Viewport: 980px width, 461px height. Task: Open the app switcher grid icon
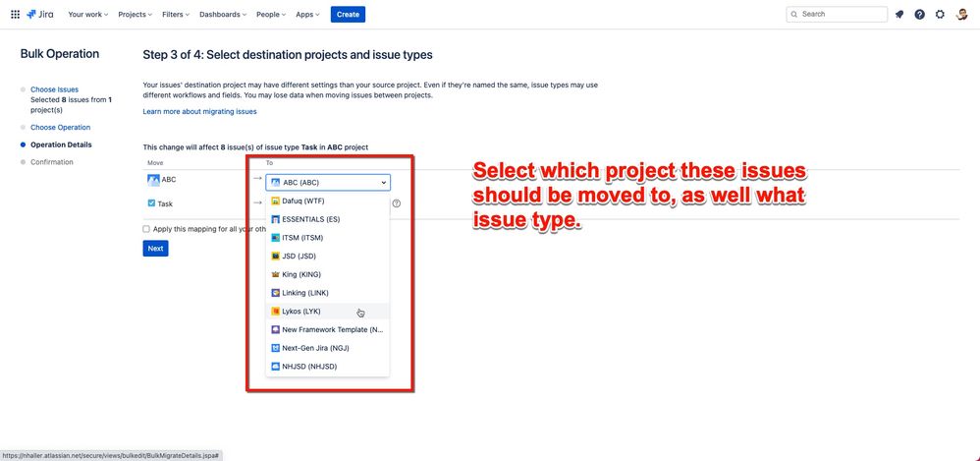[15, 15]
